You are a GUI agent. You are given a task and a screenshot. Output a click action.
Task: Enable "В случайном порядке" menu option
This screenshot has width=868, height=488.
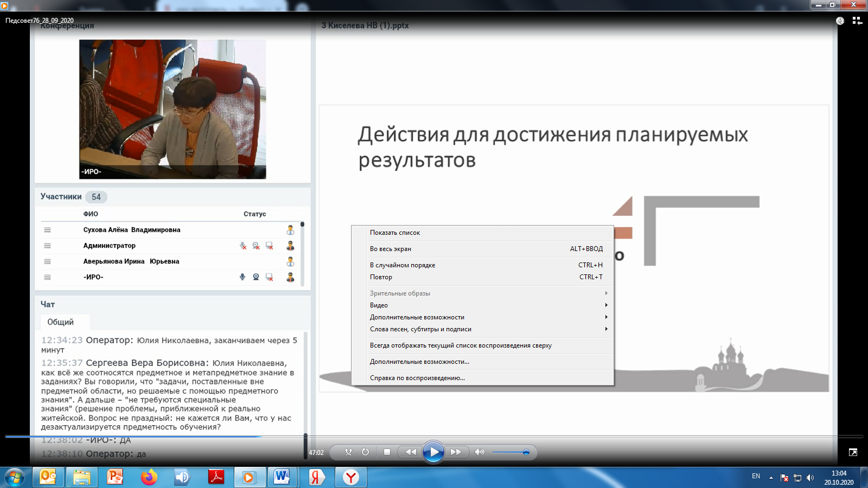pyautogui.click(x=482, y=265)
